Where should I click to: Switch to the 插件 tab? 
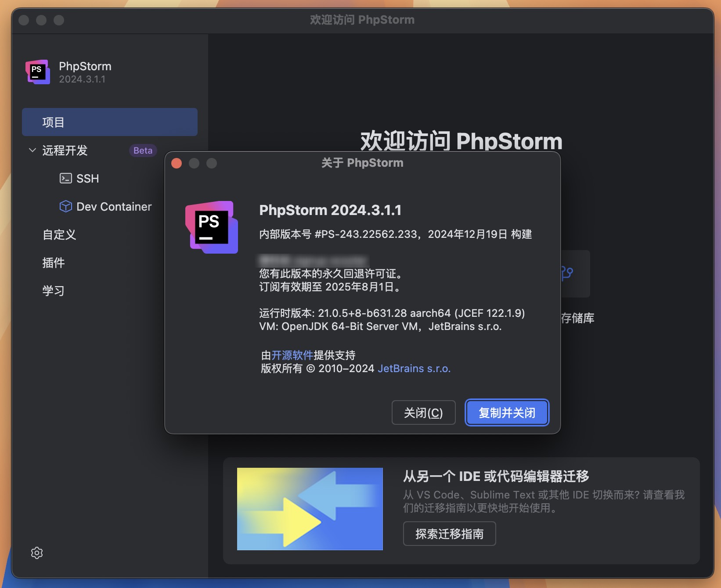point(54,263)
